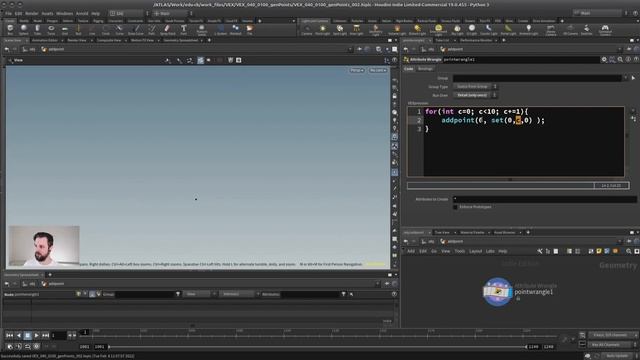This screenshot has width=640, height=360.
Task: Open the Persp viewport camera dropdown
Action: tap(357, 70)
